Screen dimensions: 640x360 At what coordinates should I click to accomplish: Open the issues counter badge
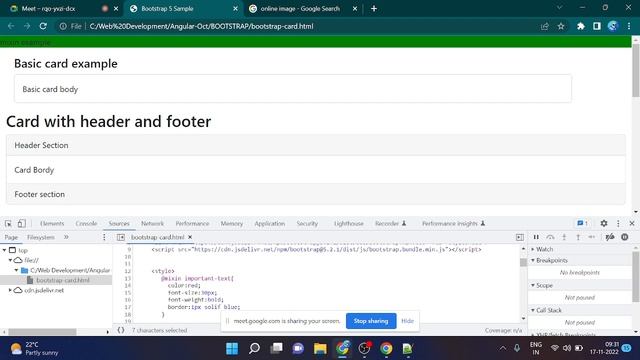click(x=582, y=223)
